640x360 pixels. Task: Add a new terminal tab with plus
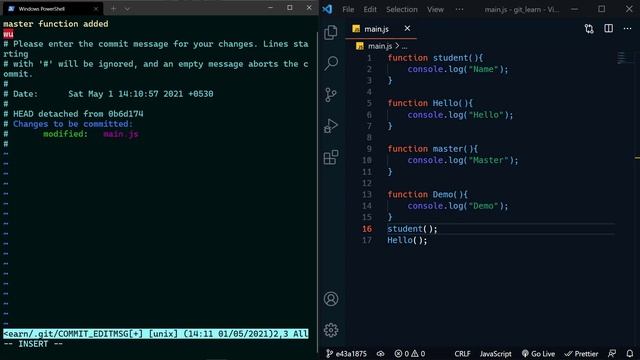[113, 9]
